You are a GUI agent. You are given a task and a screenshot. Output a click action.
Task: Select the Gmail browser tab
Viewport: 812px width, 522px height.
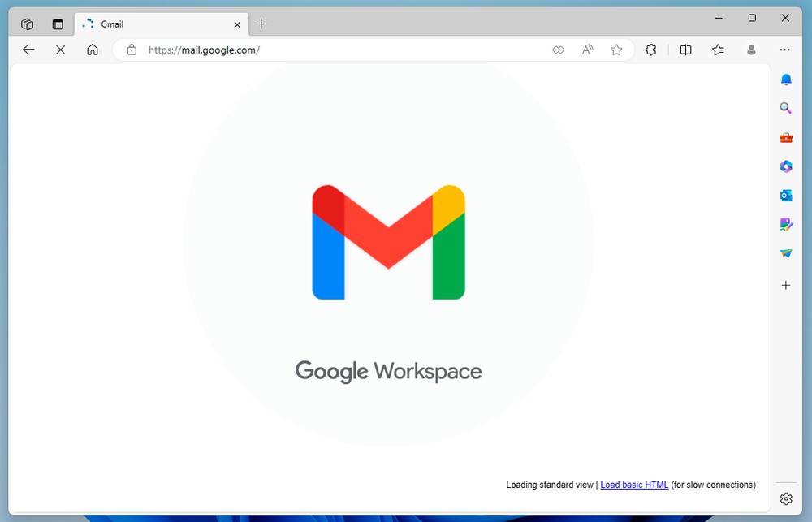pyautogui.click(x=162, y=24)
